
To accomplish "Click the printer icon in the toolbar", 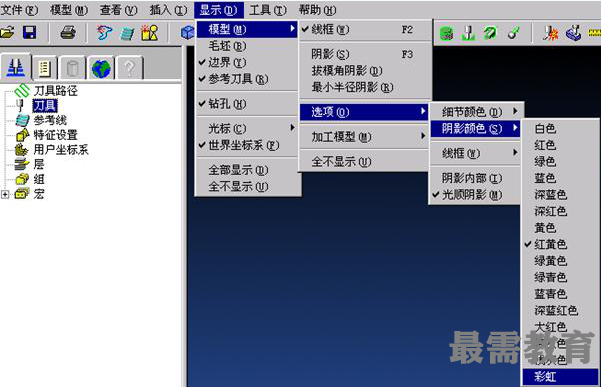I will point(69,33).
